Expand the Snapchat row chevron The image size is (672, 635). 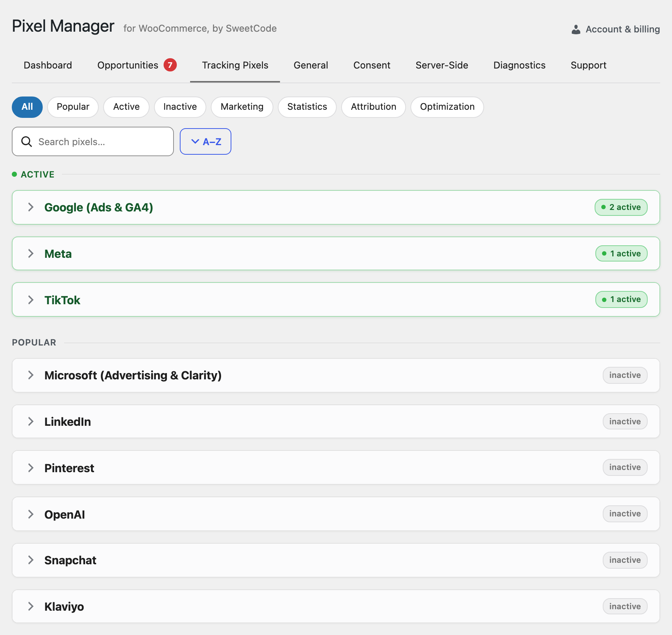point(31,560)
